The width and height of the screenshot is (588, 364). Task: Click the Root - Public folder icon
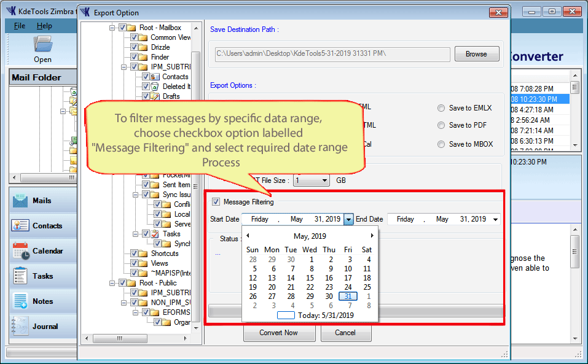tap(131, 283)
